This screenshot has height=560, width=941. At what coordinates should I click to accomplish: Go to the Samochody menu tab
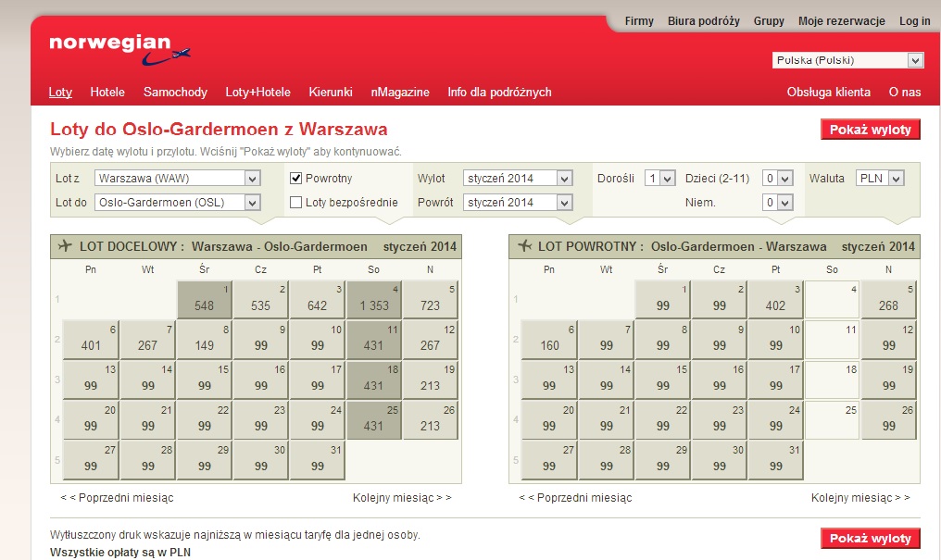(175, 92)
